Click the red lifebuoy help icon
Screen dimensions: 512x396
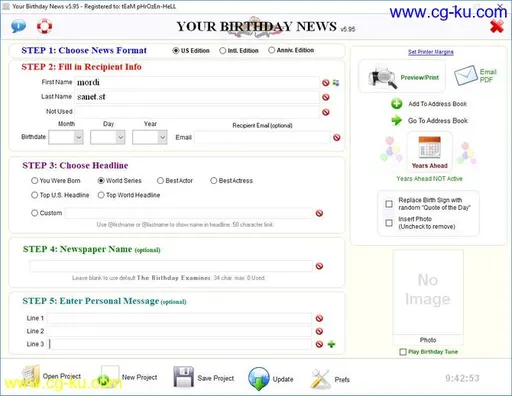[44, 26]
